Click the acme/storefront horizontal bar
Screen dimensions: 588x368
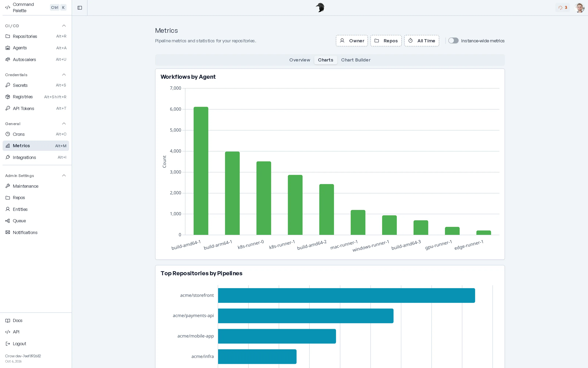click(x=347, y=296)
